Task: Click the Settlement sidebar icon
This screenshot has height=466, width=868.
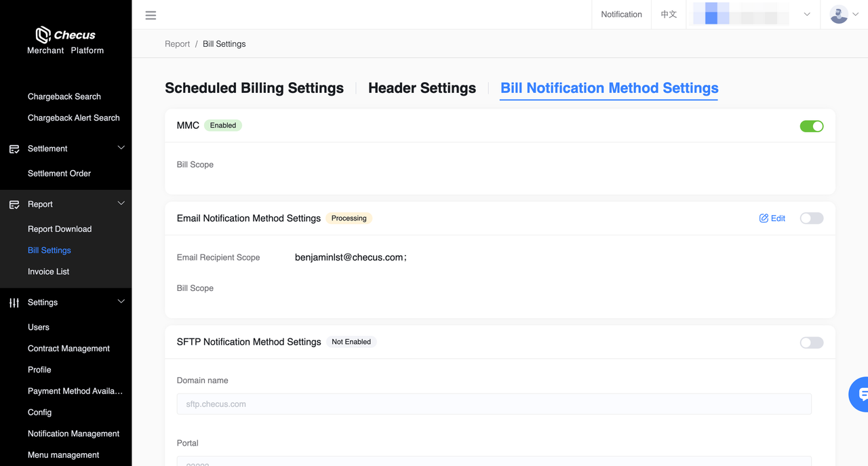Action: (14, 149)
